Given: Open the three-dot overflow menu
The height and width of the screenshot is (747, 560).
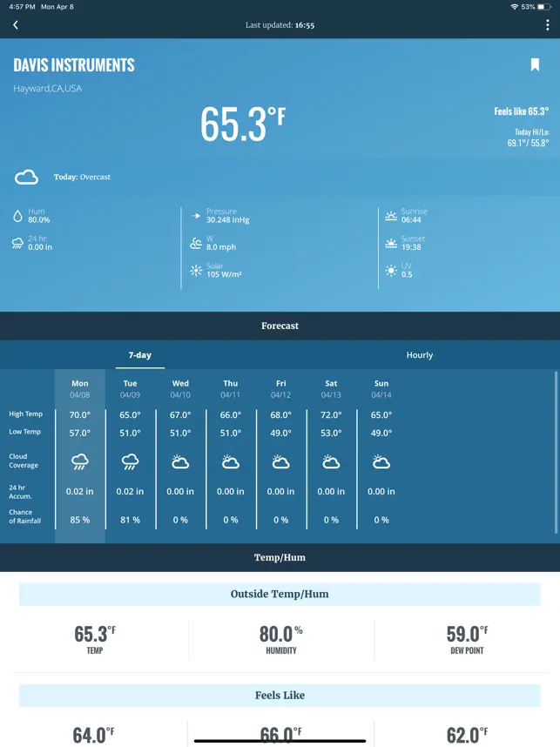Looking at the screenshot, I should 547,25.
